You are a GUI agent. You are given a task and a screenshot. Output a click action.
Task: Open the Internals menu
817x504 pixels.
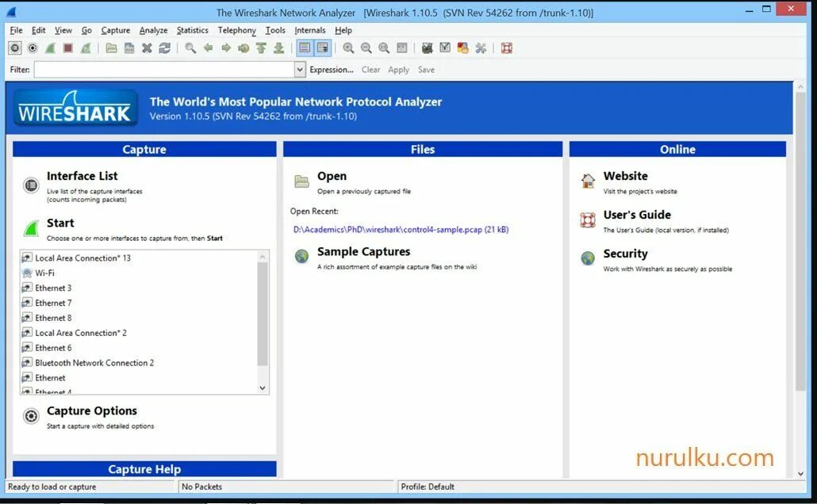pos(310,30)
